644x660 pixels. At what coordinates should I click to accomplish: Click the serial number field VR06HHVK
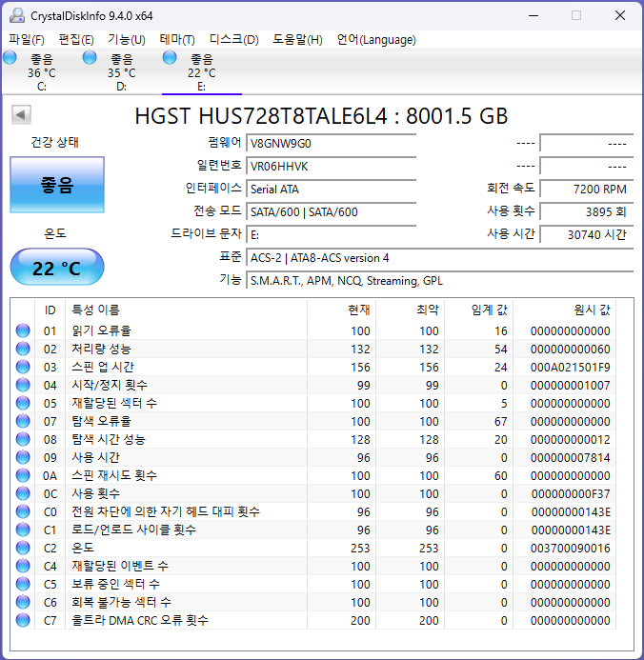tap(331, 167)
